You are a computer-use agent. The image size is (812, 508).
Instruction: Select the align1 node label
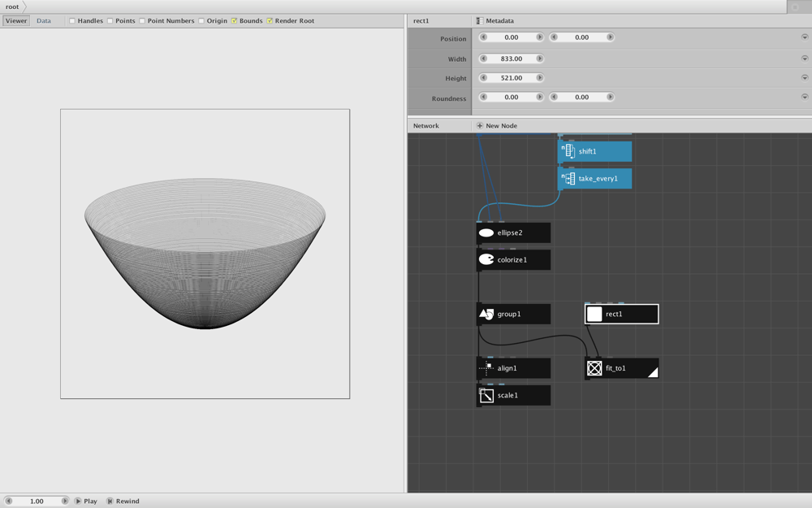tap(507, 368)
